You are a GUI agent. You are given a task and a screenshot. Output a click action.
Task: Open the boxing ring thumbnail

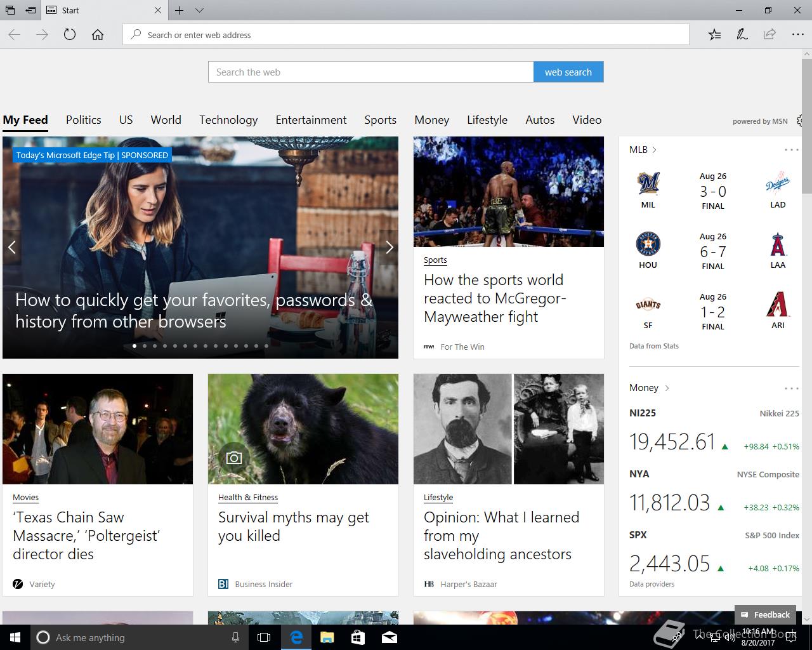(x=509, y=192)
